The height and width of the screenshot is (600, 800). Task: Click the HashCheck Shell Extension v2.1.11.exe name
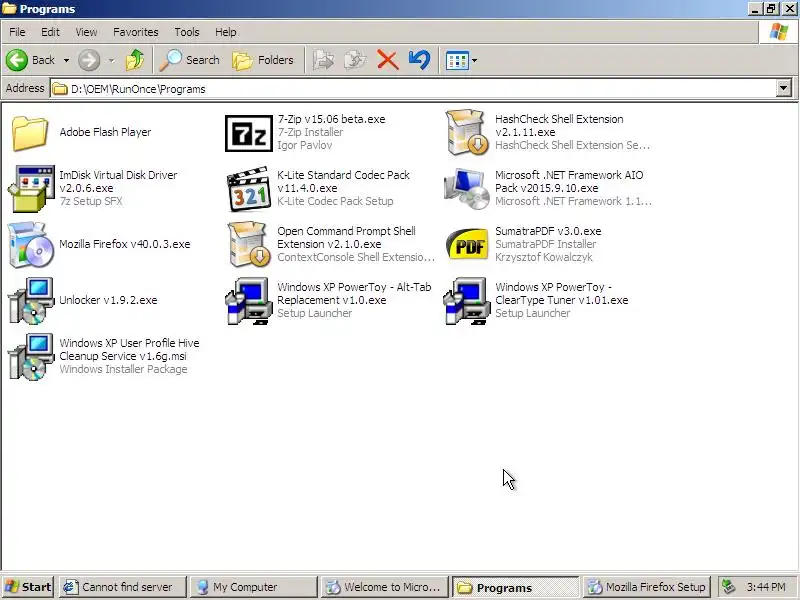coord(559,126)
